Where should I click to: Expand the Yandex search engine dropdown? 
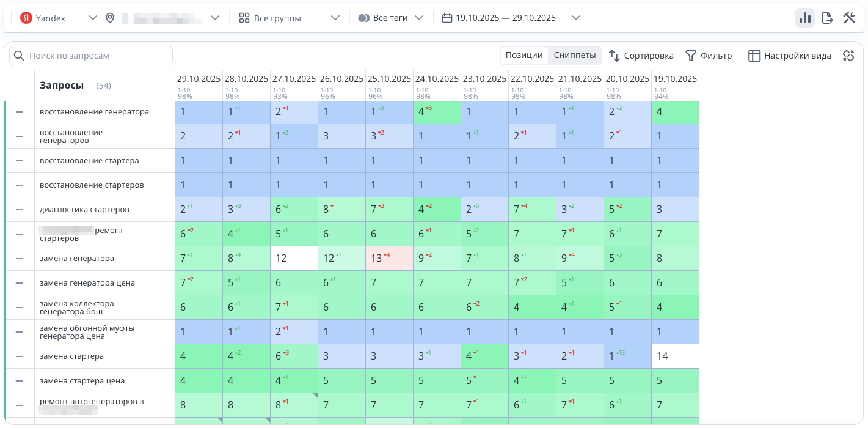[93, 18]
